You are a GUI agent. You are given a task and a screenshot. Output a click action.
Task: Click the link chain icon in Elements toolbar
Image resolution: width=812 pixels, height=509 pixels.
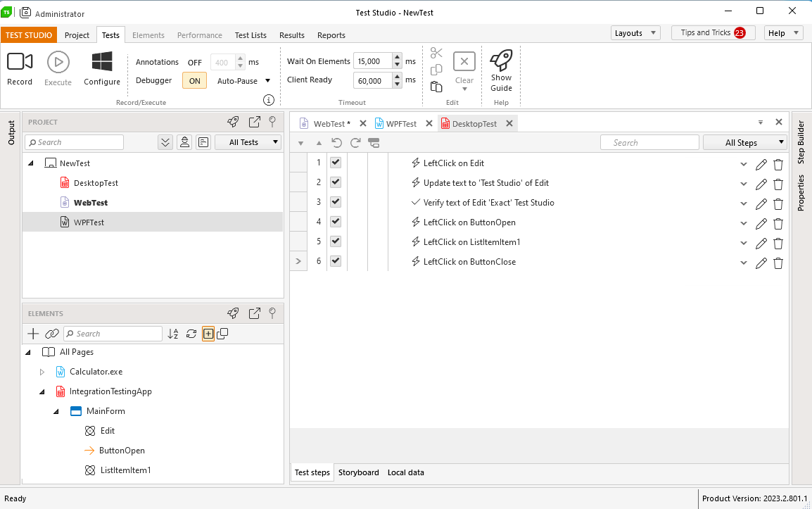pyautogui.click(x=52, y=334)
